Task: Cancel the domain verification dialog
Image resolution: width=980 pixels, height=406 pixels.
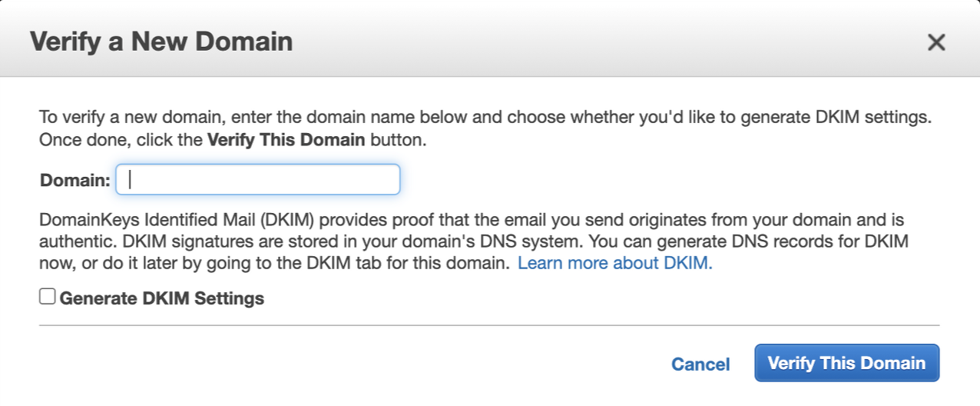Action: [700, 364]
